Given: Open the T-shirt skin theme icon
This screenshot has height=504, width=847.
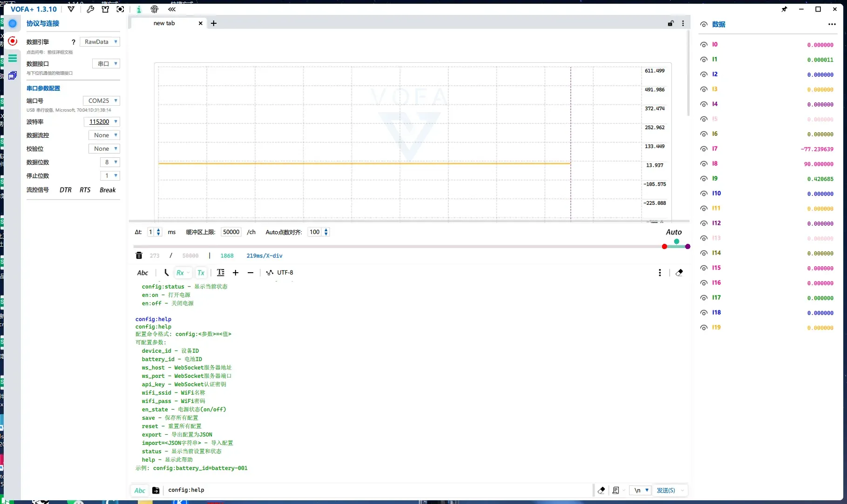Looking at the screenshot, I should pyautogui.click(x=105, y=9).
